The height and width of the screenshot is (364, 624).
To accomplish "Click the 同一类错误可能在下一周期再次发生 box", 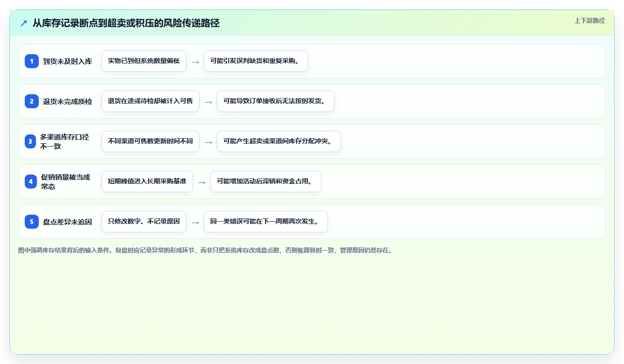I will (266, 222).
